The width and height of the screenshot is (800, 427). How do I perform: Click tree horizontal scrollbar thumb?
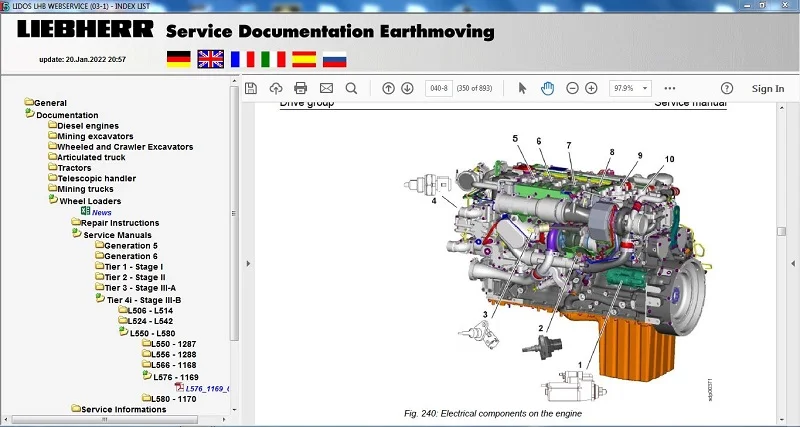pos(105,419)
